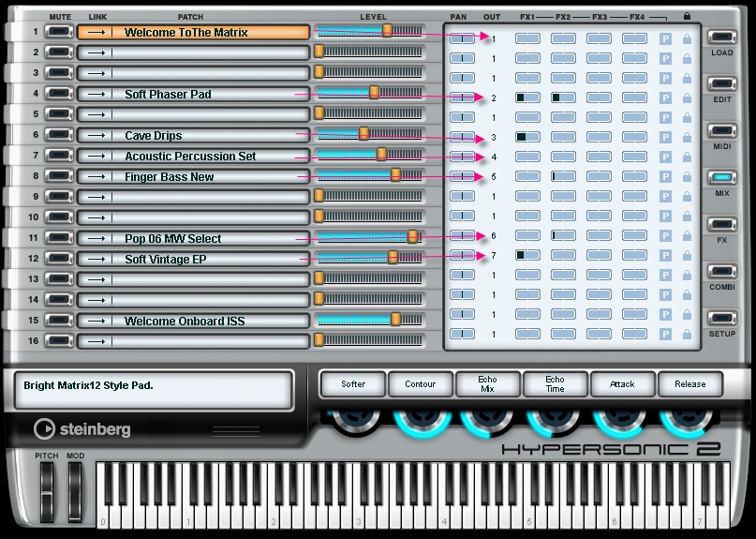This screenshot has width=756, height=539.
Task: Click the link arrow on Soft Phaser Pad
Action: coord(96,94)
